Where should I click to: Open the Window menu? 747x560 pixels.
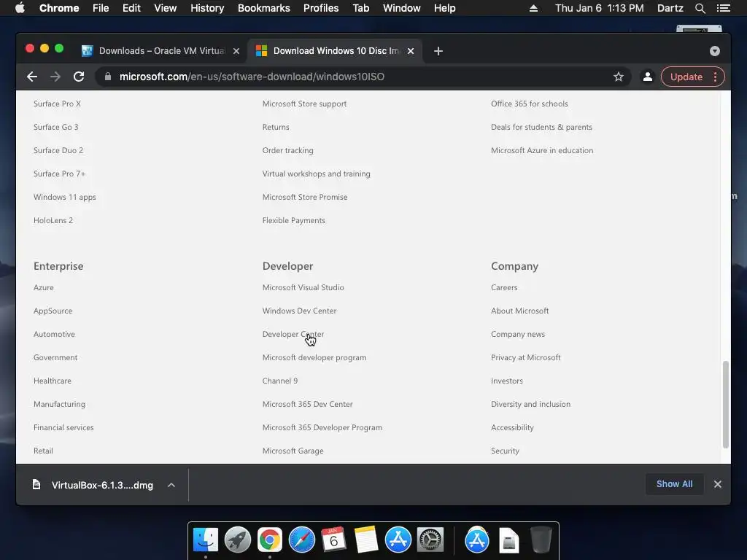click(x=402, y=8)
